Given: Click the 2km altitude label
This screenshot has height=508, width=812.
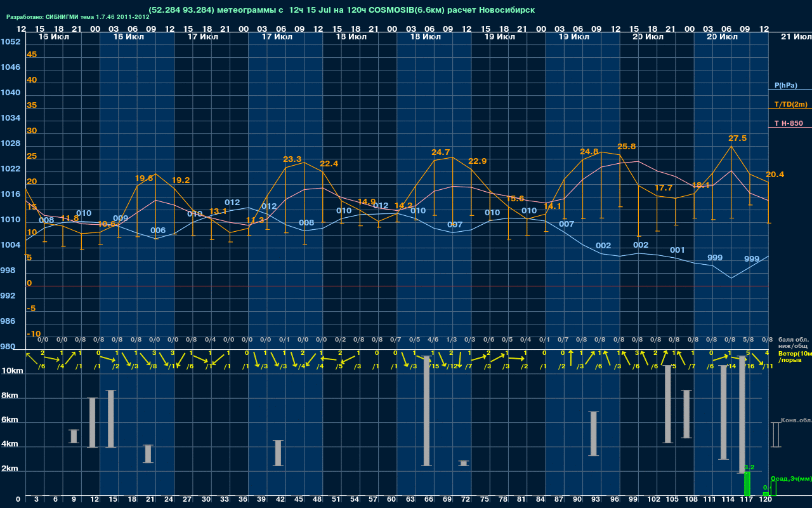Looking at the screenshot, I should [x=10, y=469].
